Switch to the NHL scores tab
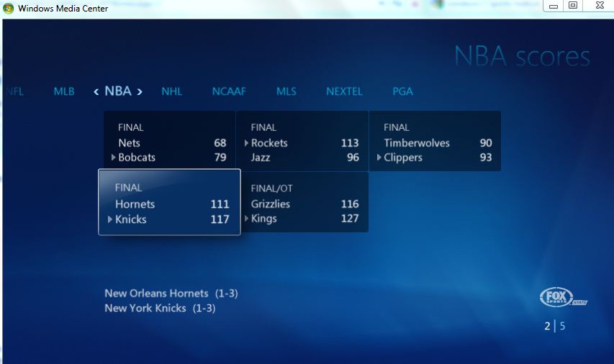614x364 pixels. (172, 91)
